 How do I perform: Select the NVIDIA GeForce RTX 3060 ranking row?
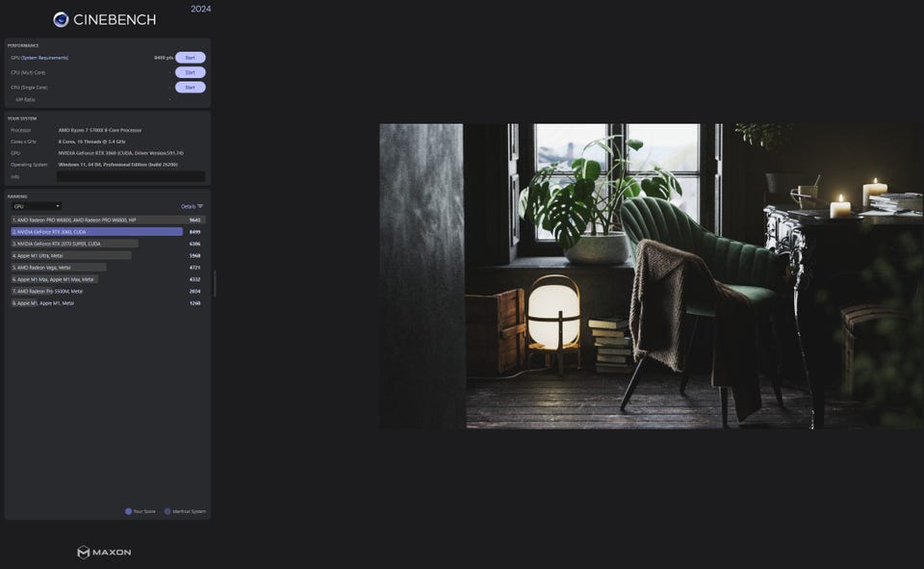pos(108,232)
